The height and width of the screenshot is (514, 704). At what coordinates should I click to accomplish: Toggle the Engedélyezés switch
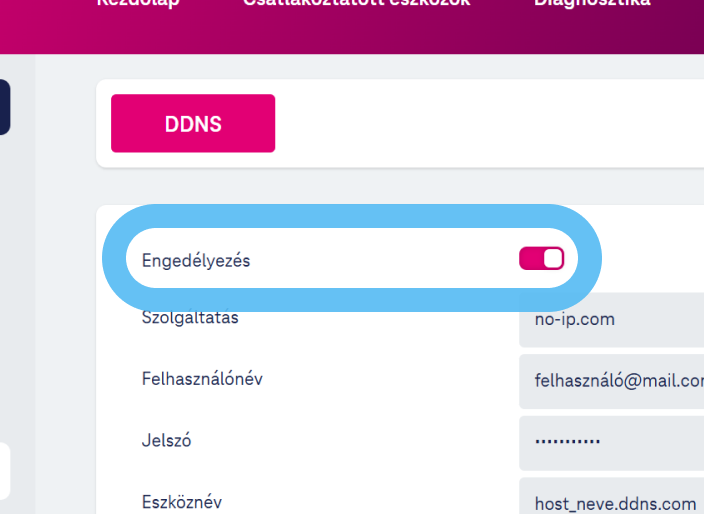pos(541,259)
